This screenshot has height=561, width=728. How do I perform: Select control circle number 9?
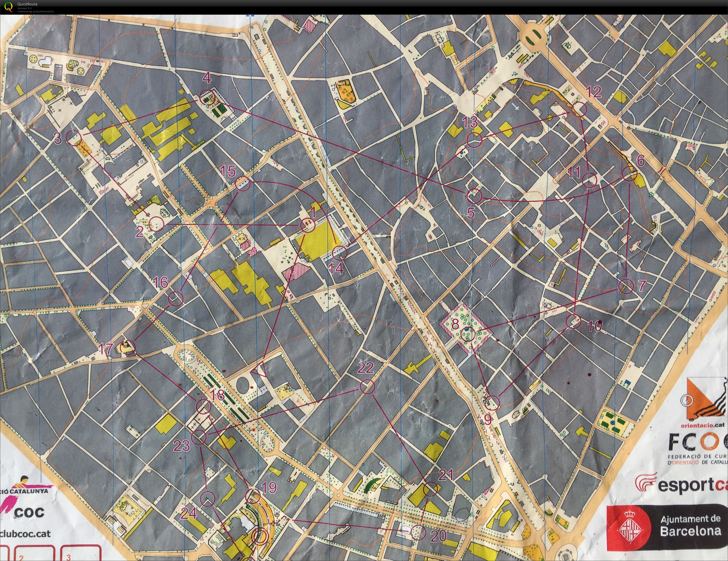[x=492, y=403]
